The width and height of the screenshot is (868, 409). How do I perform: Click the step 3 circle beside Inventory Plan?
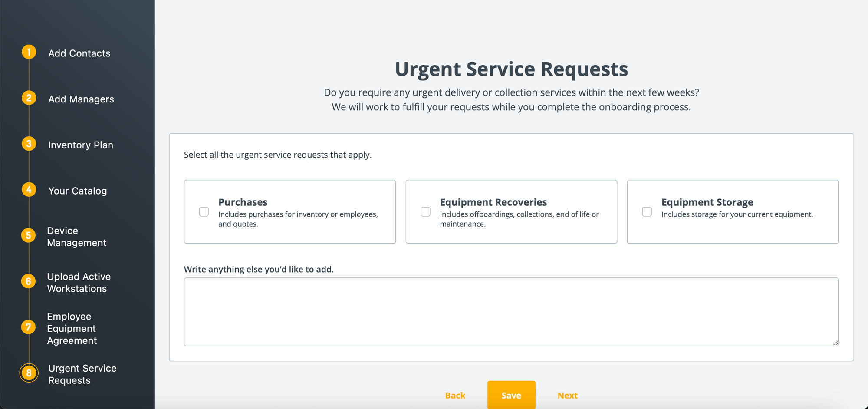coord(29,143)
